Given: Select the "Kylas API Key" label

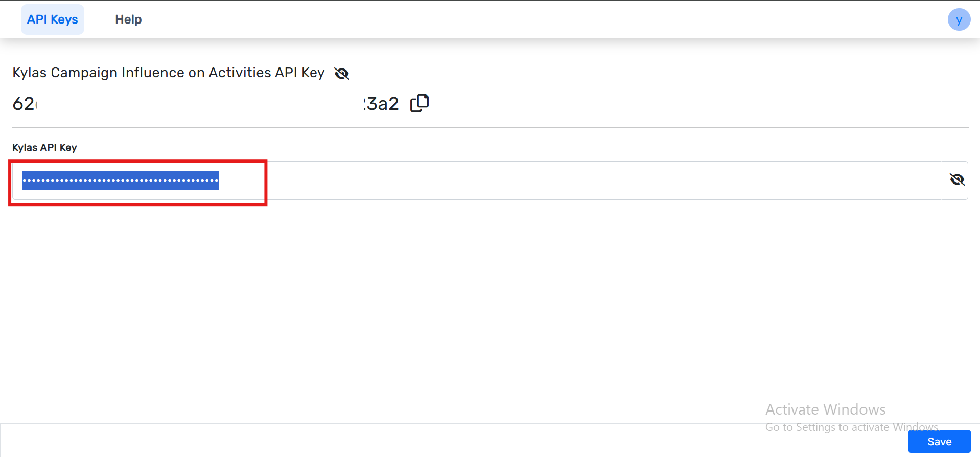Looking at the screenshot, I should coord(44,148).
